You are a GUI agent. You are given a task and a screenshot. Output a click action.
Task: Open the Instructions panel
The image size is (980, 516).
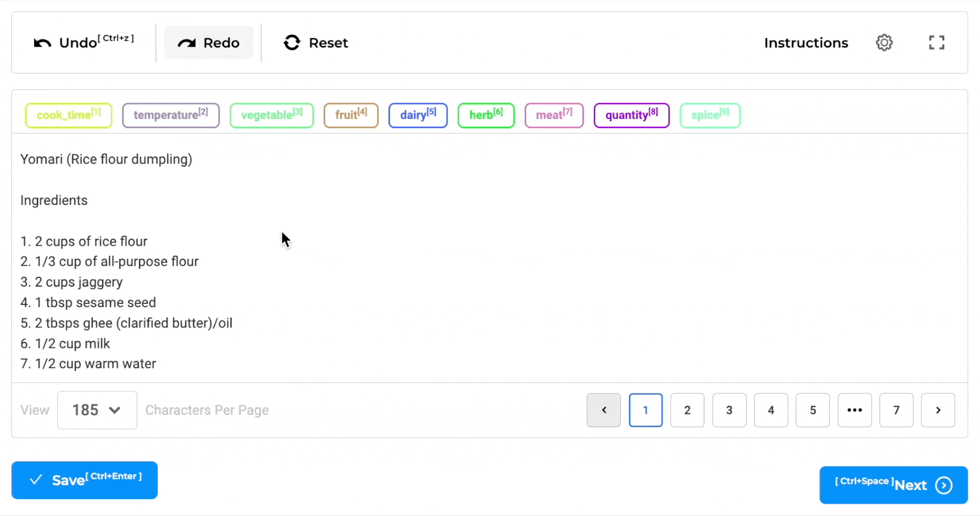806,43
